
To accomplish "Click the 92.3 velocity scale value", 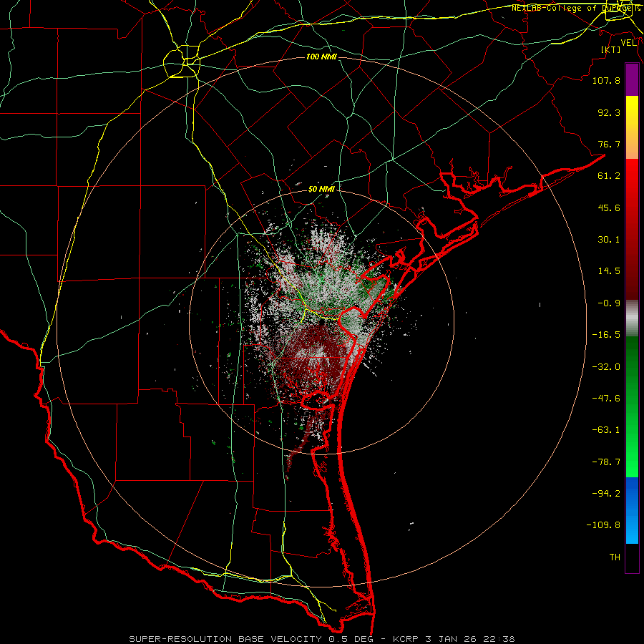I will tap(609, 112).
